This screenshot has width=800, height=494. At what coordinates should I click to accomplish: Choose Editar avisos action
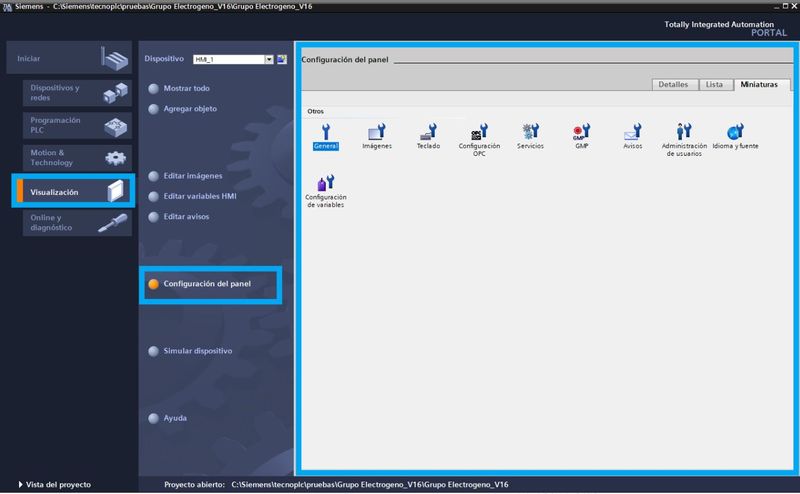pos(179,217)
